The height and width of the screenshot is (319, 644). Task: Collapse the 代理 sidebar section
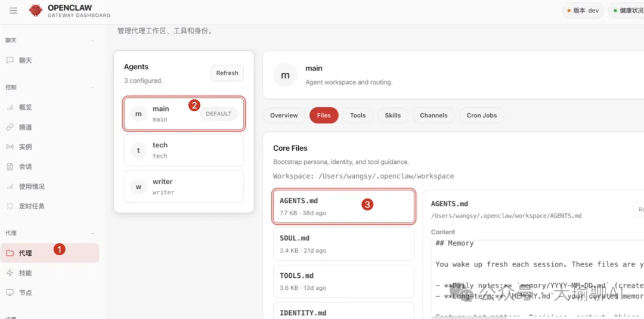[x=92, y=233]
